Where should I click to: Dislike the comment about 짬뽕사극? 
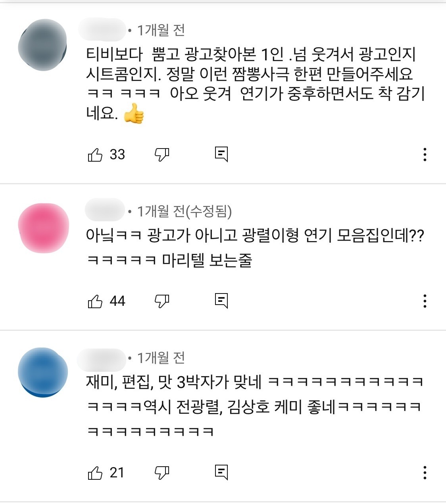tap(162, 154)
